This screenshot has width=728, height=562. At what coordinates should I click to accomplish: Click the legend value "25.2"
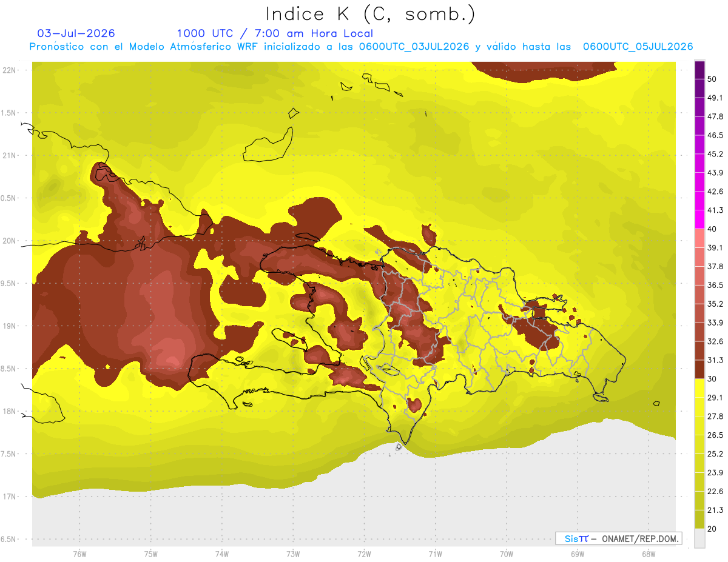[715, 454]
